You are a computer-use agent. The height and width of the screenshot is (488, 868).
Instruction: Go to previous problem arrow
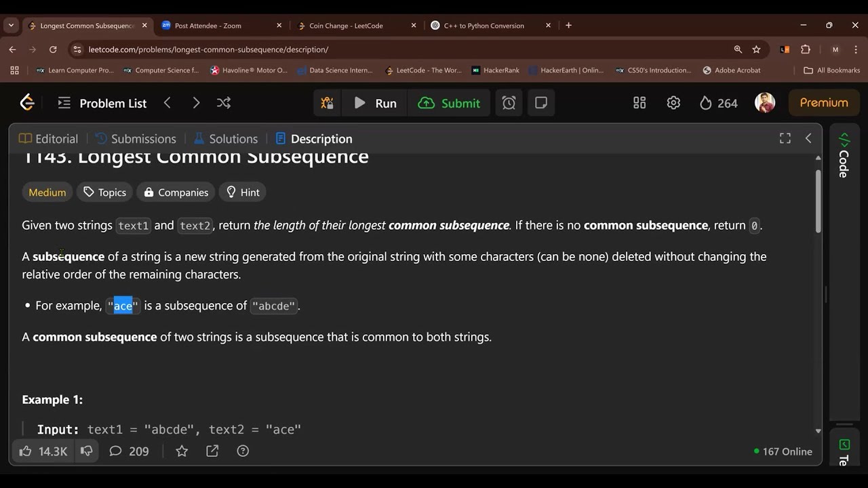pos(167,103)
